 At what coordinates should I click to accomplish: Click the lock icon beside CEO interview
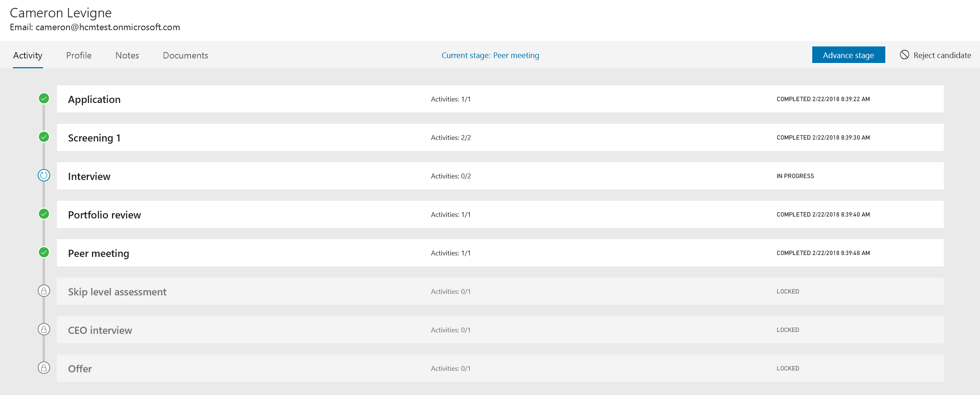(44, 330)
